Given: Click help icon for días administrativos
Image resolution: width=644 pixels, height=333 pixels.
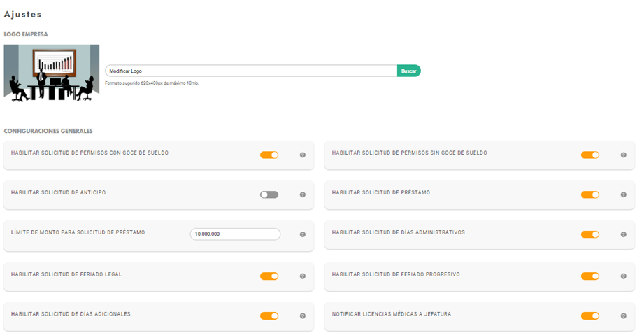Looking at the screenshot, I should 623,235.
